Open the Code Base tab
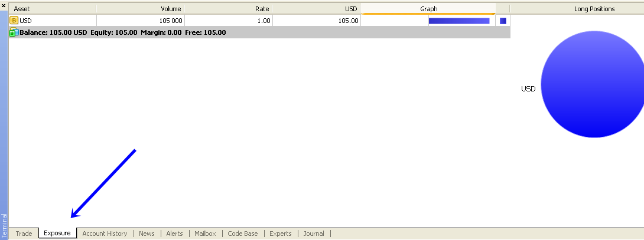The image size is (644, 240). pos(243,234)
